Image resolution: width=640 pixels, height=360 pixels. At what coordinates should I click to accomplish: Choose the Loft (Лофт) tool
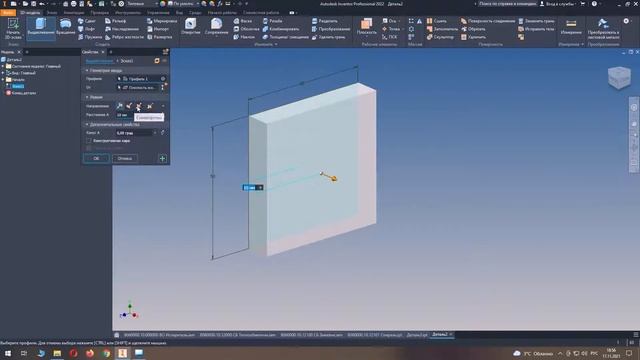click(87, 29)
